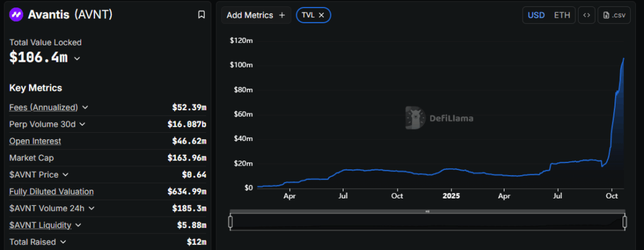Click the $5.88m liquidity value
This screenshot has width=644, height=250.
192,225
